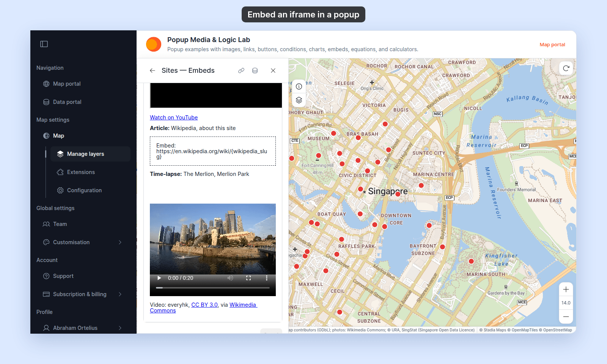The height and width of the screenshot is (364, 607).
Task: Open Map portal in the sidebar
Action: tap(67, 84)
